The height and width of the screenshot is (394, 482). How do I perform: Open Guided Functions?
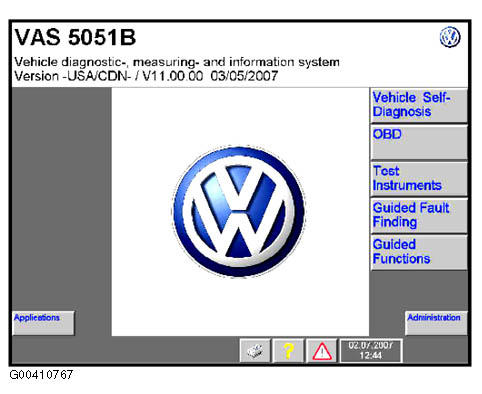click(419, 252)
